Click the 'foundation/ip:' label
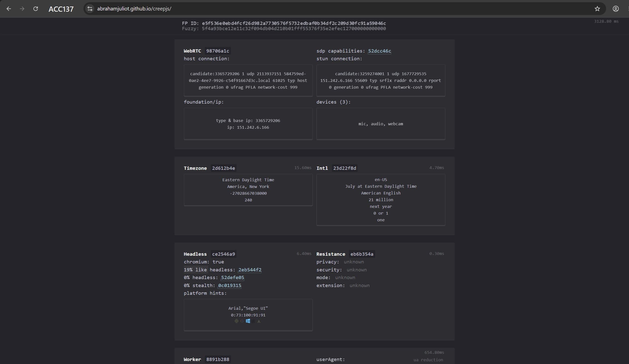 (204, 102)
